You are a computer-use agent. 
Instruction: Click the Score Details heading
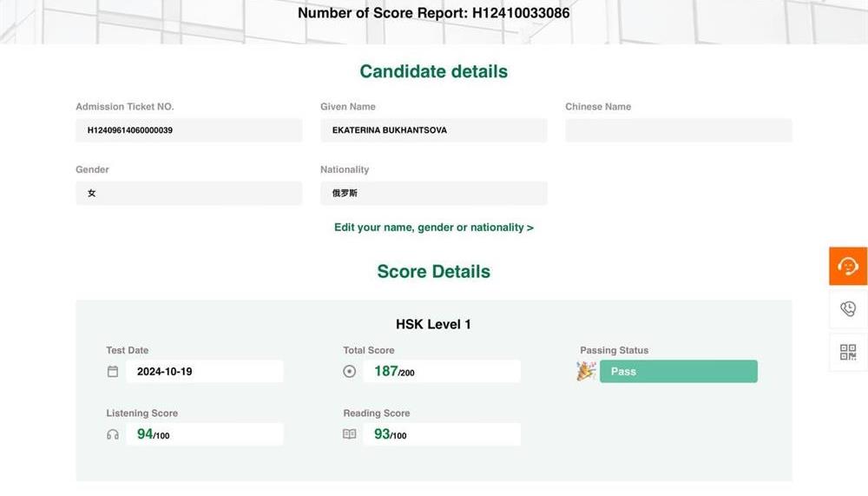433,271
